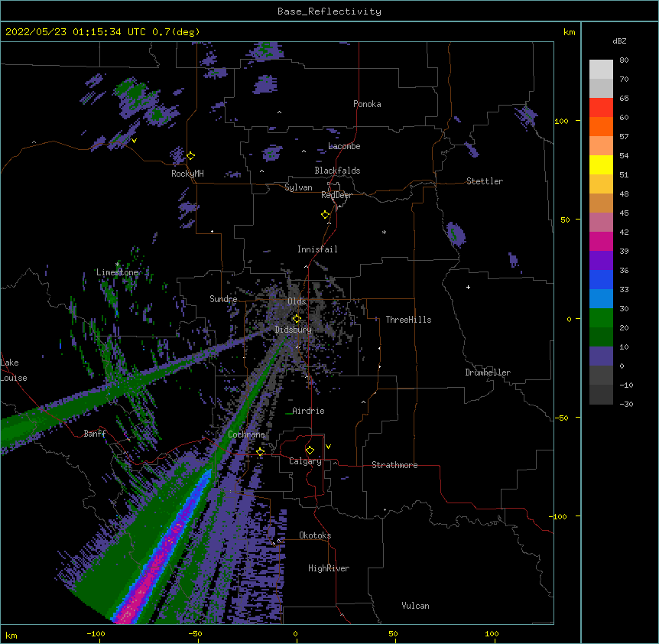Click the yellow diamond marker above Calgary label
This screenshot has width=659, height=644.
[x=310, y=450]
